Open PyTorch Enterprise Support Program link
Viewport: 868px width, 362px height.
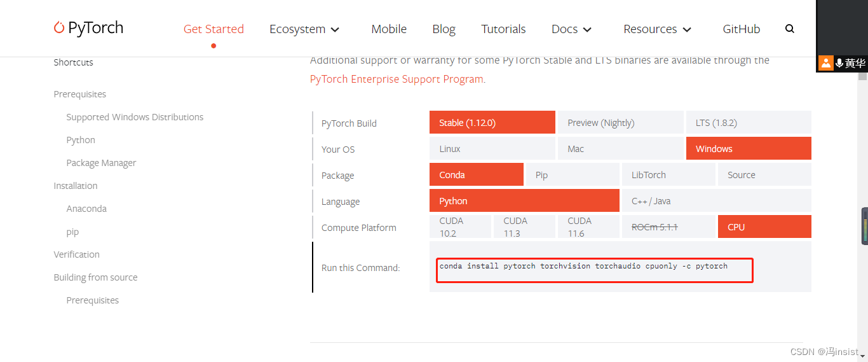tap(397, 80)
